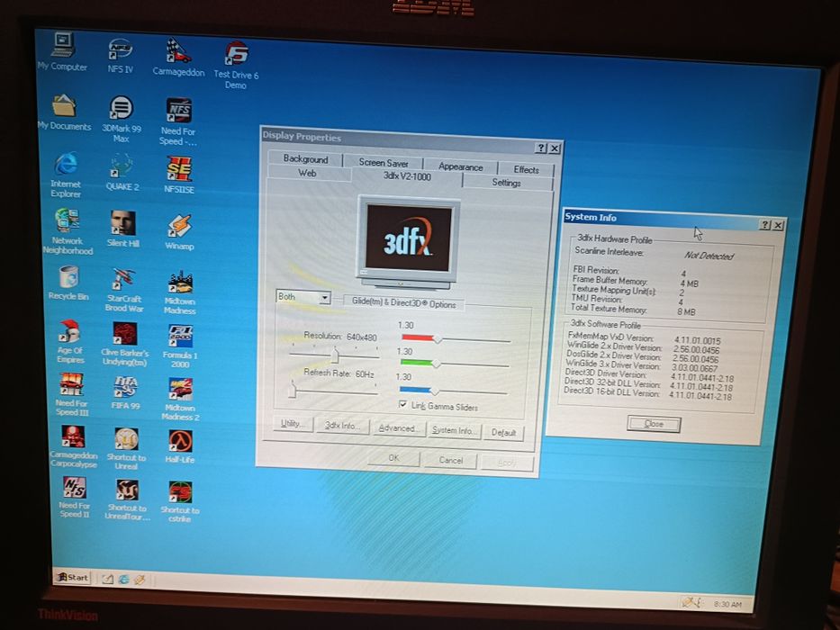This screenshot has width=840, height=630.
Task: Switch to the Web tab
Action: [x=308, y=173]
